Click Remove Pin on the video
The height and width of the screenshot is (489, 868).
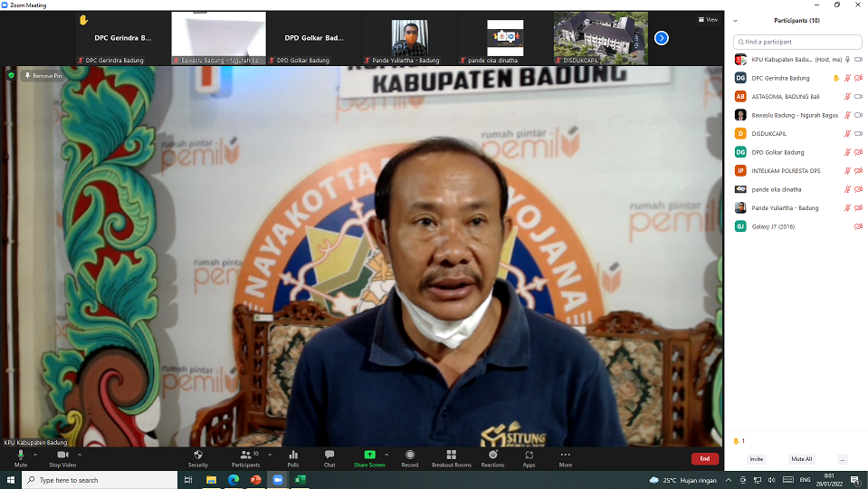[x=43, y=76]
